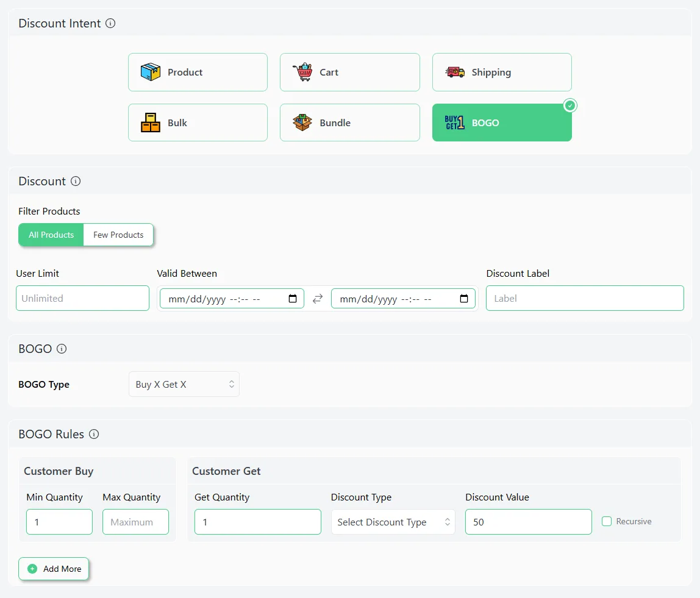Viewport: 700px width, 598px height.
Task: Select the Product discount intent
Action: [x=198, y=73]
